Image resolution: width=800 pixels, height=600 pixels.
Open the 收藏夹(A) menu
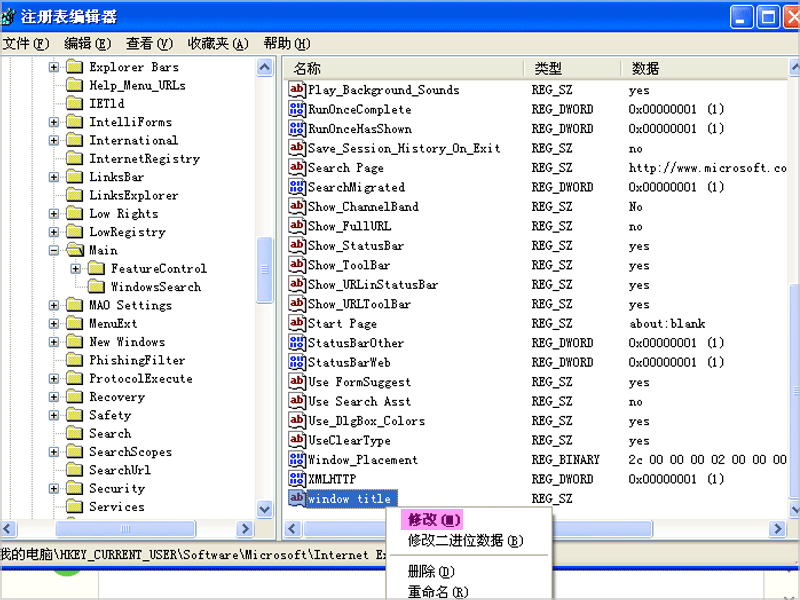pyautogui.click(x=218, y=44)
